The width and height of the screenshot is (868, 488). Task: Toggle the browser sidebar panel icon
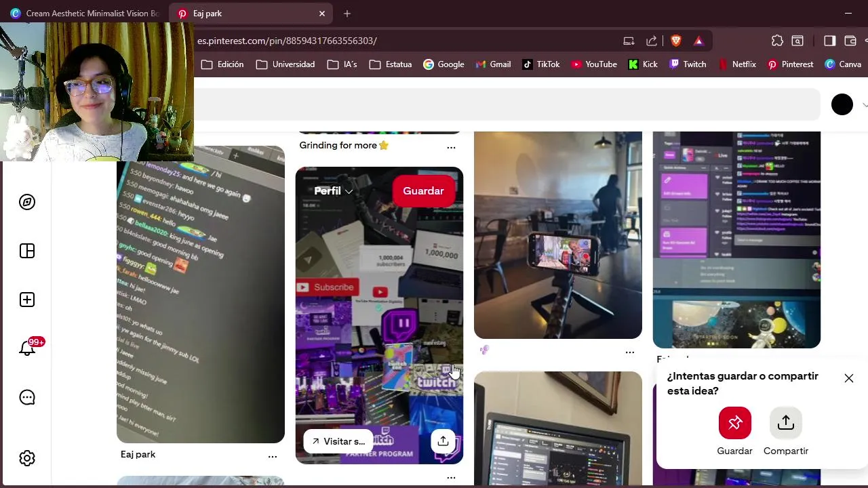point(829,41)
